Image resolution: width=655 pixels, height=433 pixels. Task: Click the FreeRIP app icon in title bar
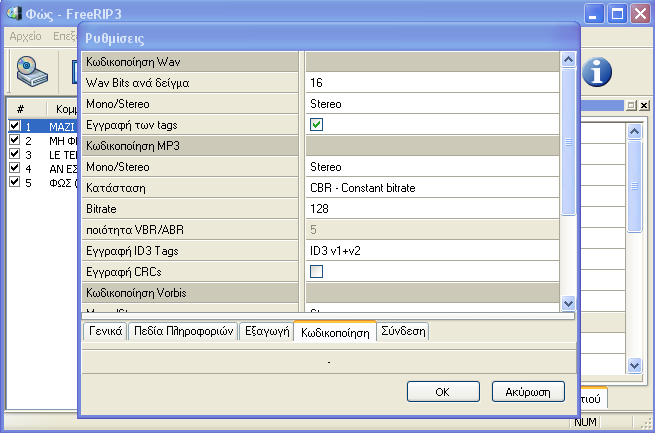coord(12,14)
